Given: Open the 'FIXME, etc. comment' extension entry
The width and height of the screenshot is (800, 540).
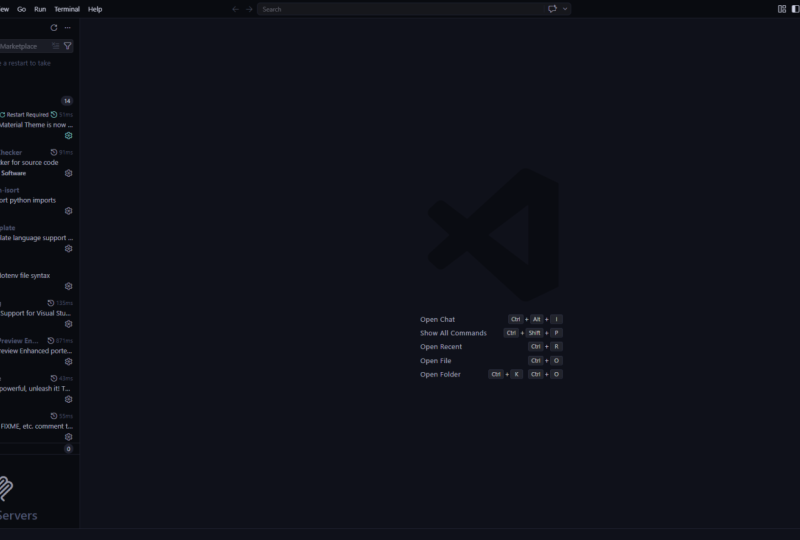Looking at the screenshot, I should [x=36, y=426].
